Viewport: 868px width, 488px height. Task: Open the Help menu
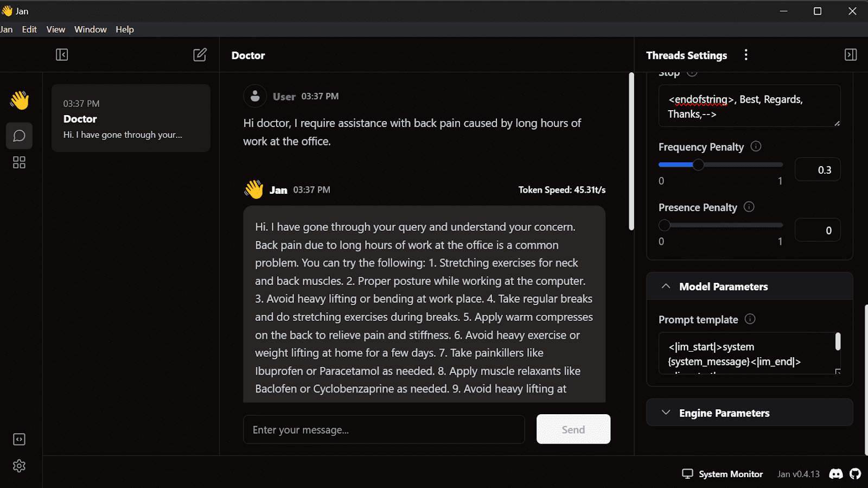click(124, 29)
